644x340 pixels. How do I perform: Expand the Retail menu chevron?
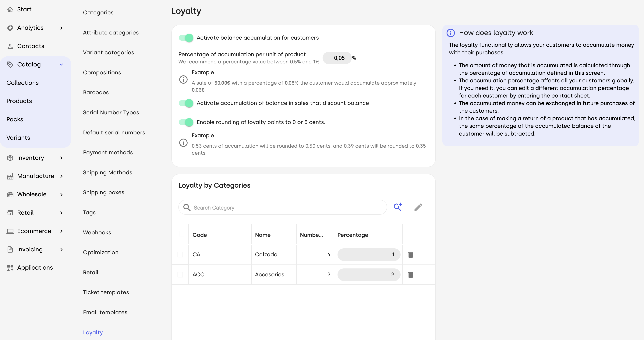pyautogui.click(x=62, y=213)
